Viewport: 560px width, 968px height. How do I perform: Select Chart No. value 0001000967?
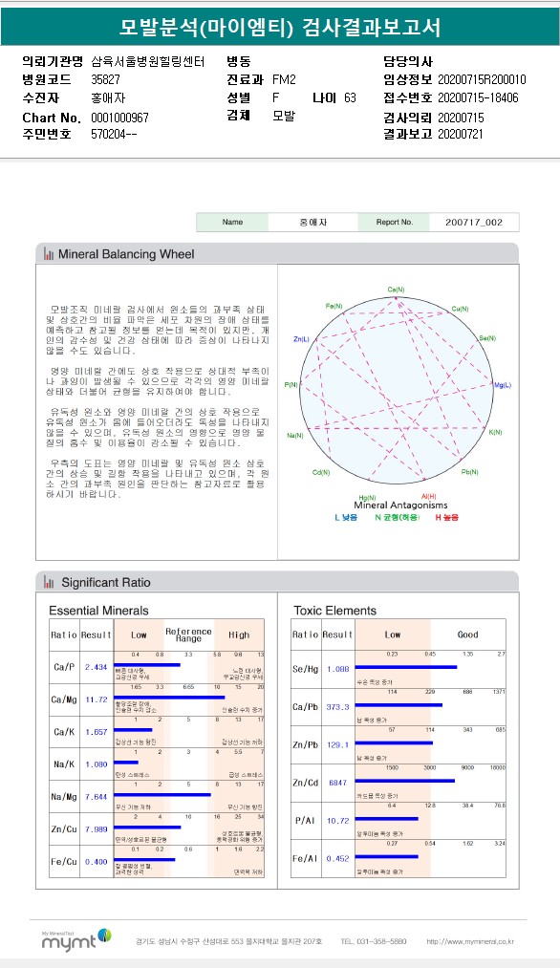119,118
